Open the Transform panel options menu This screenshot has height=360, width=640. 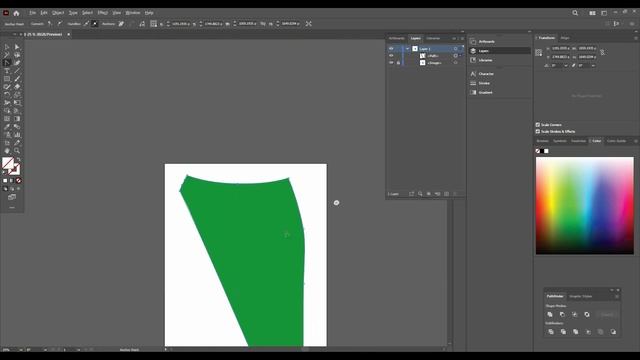[x=636, y=38]
